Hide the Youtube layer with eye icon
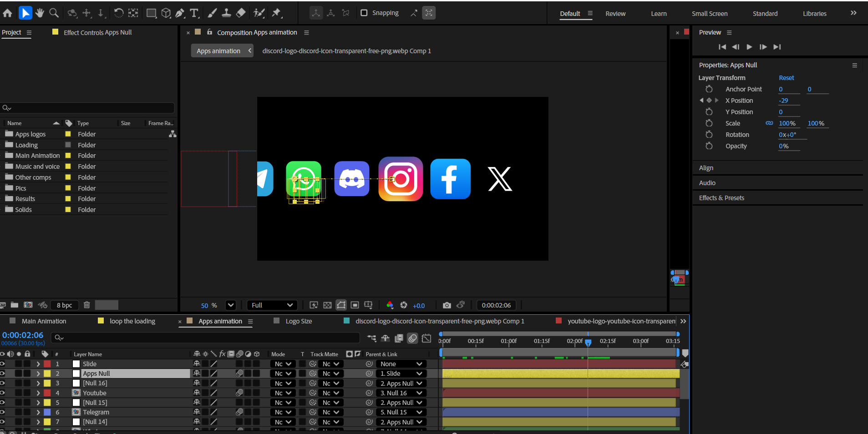 click(3, 393)
